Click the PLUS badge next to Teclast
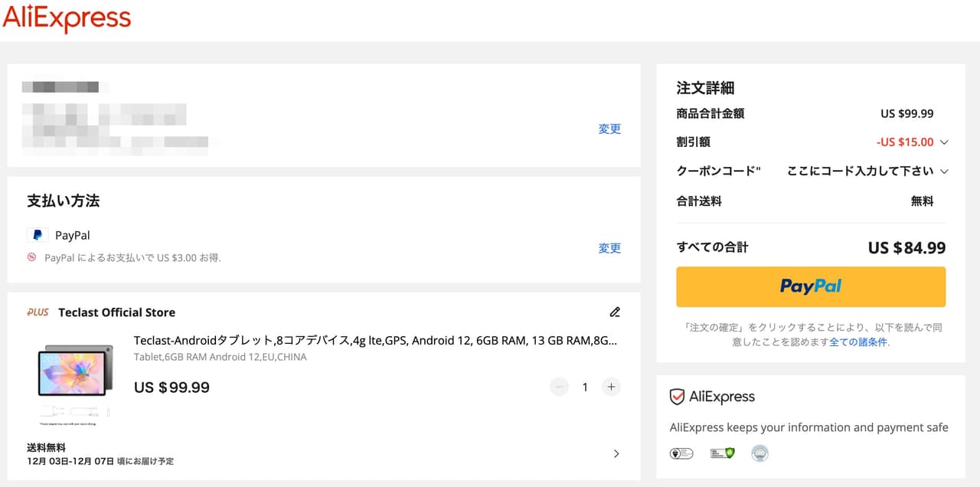The image size is (980, 487). tap(38, 312)
